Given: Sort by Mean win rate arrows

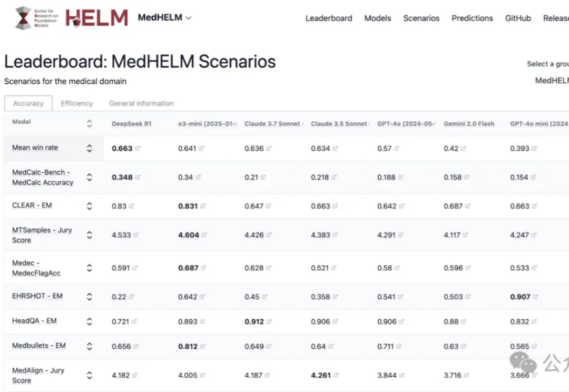Looking at the screenshot, I should click(x=89, y=148).
